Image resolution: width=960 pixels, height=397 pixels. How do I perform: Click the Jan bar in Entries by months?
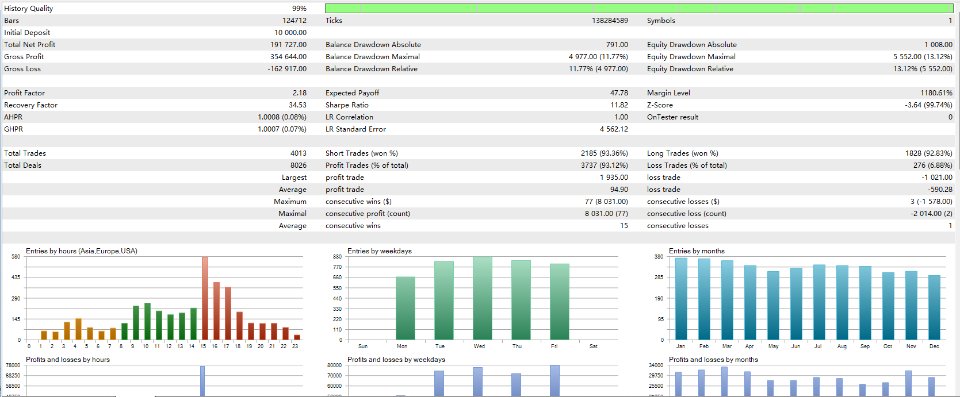[681, 298]
